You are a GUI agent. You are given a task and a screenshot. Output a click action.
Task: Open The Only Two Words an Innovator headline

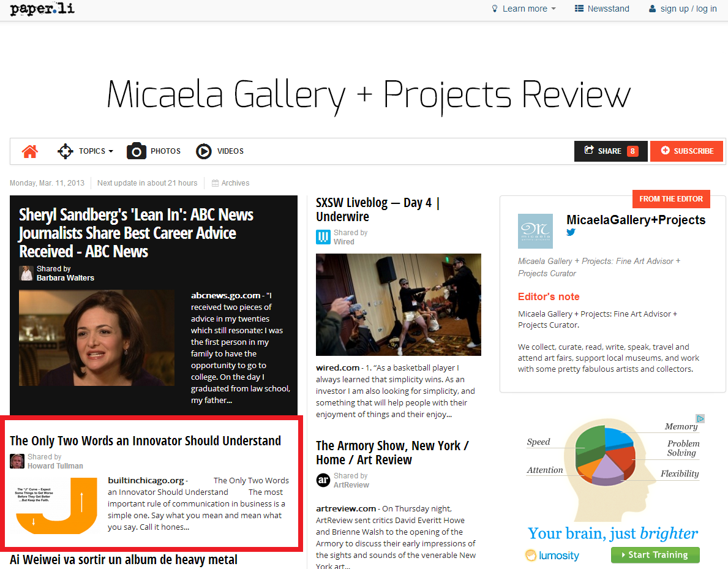click(145, 440)
